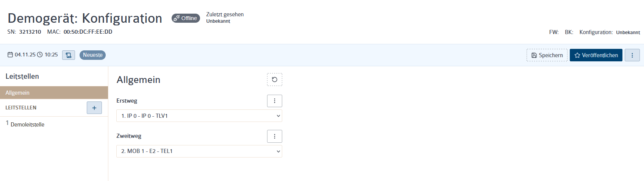Expand the Erstweg dropdown showing IP 0 - TLV1
The width and height of the screenshot is (644, 181).
pyautogui.click(x=199, y=116)
